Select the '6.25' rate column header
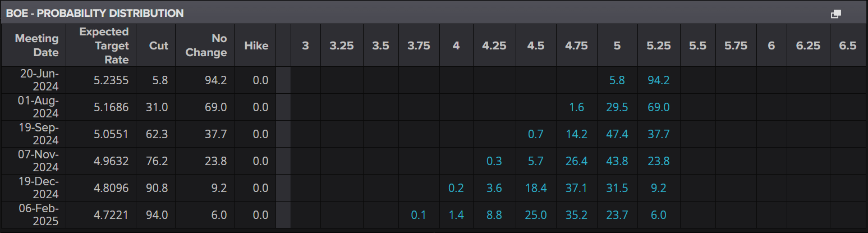The height and width of the screenshot is (233, 868). click(808, 45)
